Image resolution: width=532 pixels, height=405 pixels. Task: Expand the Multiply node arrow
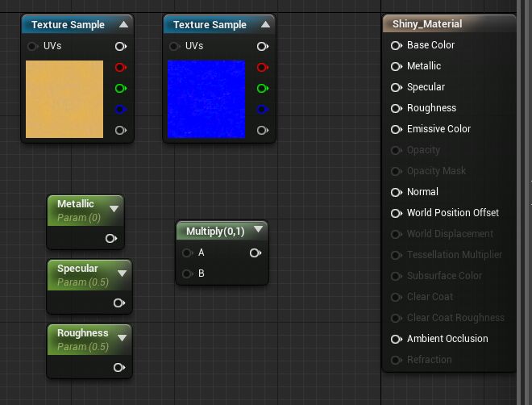(x=258, y=231)
